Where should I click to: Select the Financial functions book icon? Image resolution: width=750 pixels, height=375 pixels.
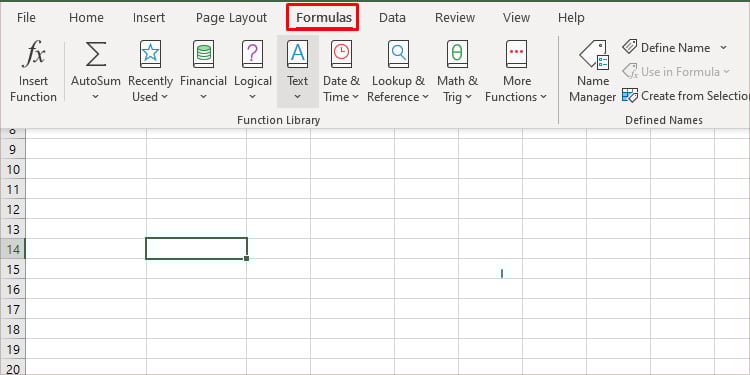tap(203, 54)
